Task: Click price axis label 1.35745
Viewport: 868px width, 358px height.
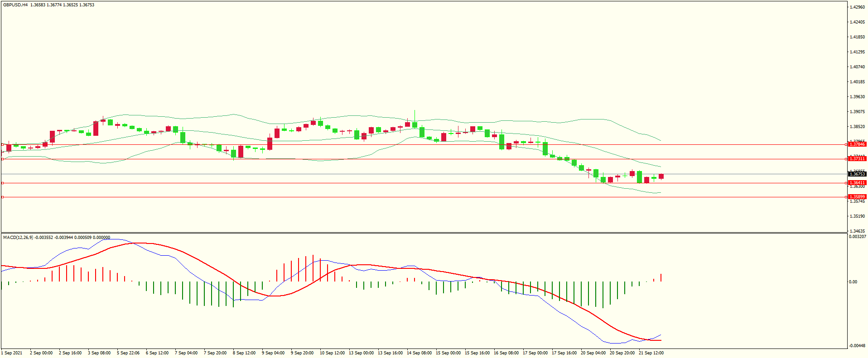Action: pyautogui.click(x=858, y=201)
